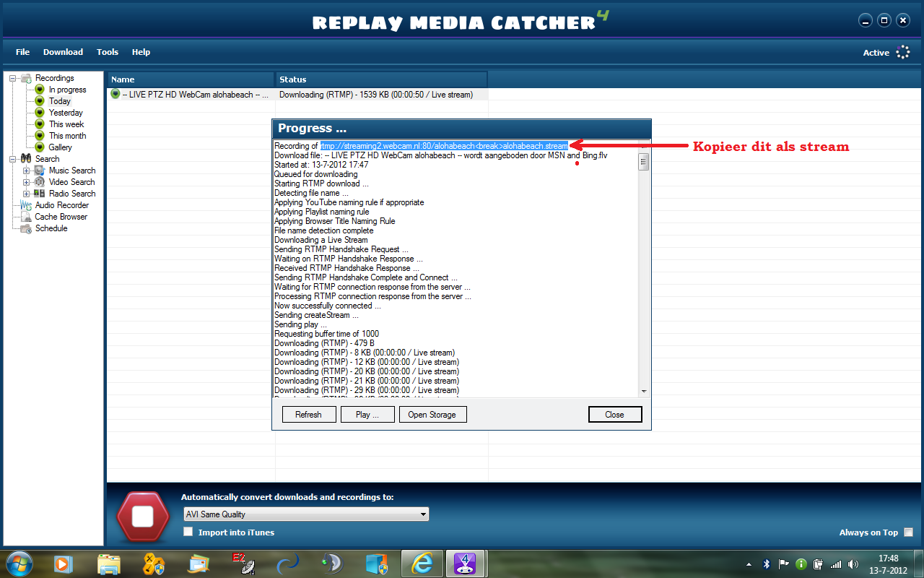The image size is (924, 578).
Task: Open the AVI Same Quality conversion dropdown
Action: [306, 514]
